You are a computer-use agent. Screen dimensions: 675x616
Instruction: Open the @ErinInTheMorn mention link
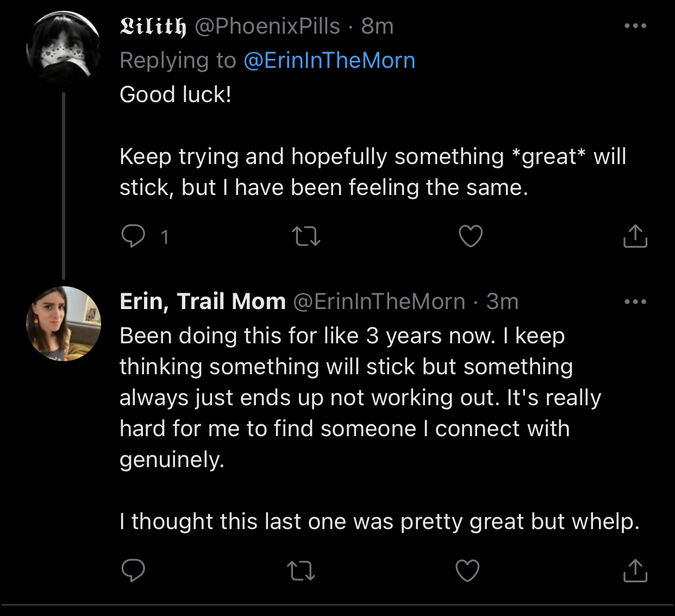[x=329, y=60]
